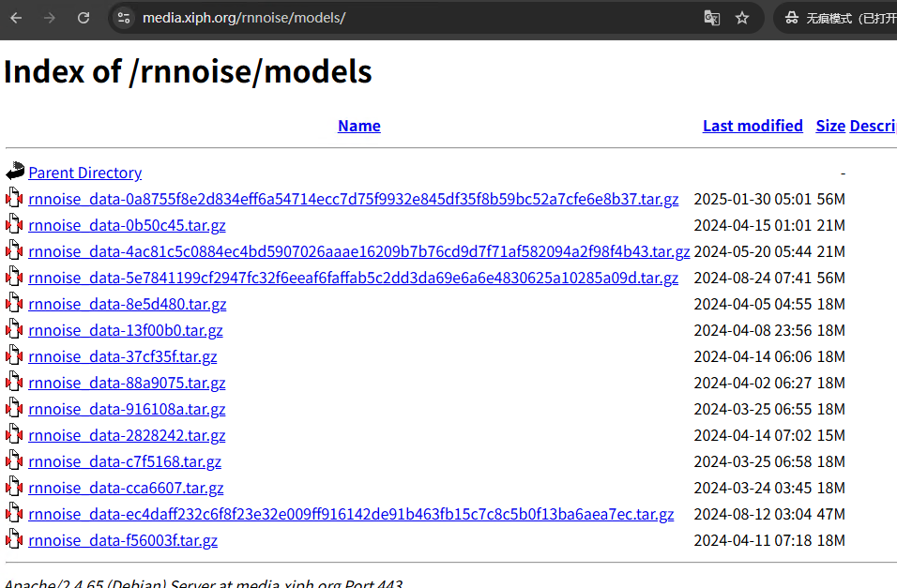Download rnnoise_data-2828242.tar.gz file
Image resolution: width=897 pixels, height=588 pixels.
127,435
